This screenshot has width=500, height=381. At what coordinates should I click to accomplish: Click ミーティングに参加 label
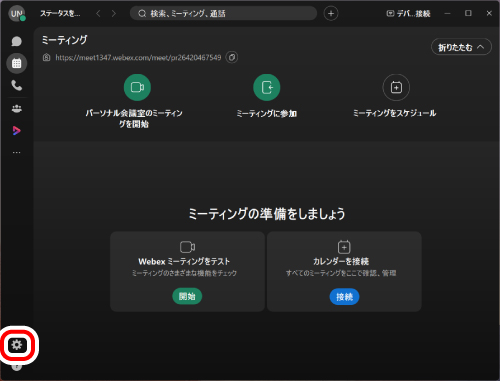click(x=267, y=114)
